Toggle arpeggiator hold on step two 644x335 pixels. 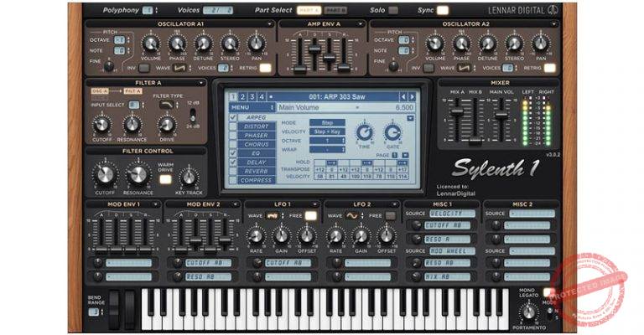click(331, 162)
